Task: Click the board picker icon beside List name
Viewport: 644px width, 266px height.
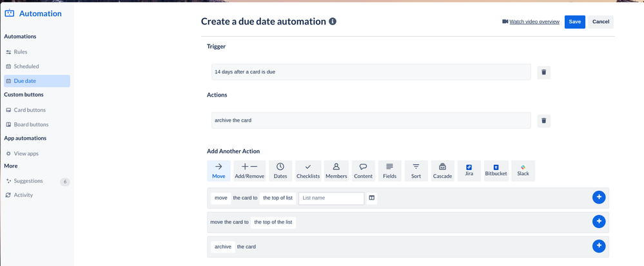Action: tap(372, 198)
